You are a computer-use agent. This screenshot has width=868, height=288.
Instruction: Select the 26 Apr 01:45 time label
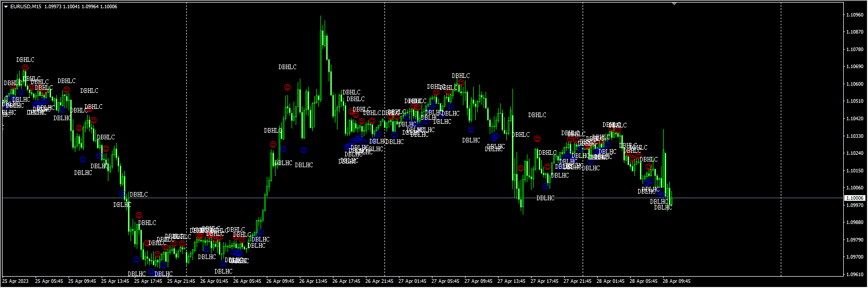click(x=214, y=281)
